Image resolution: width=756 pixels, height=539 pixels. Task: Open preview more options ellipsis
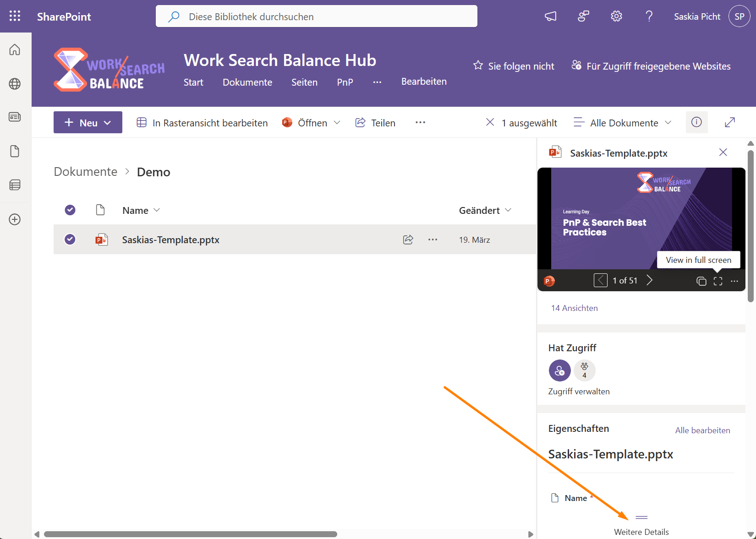(x=734, y=281)
